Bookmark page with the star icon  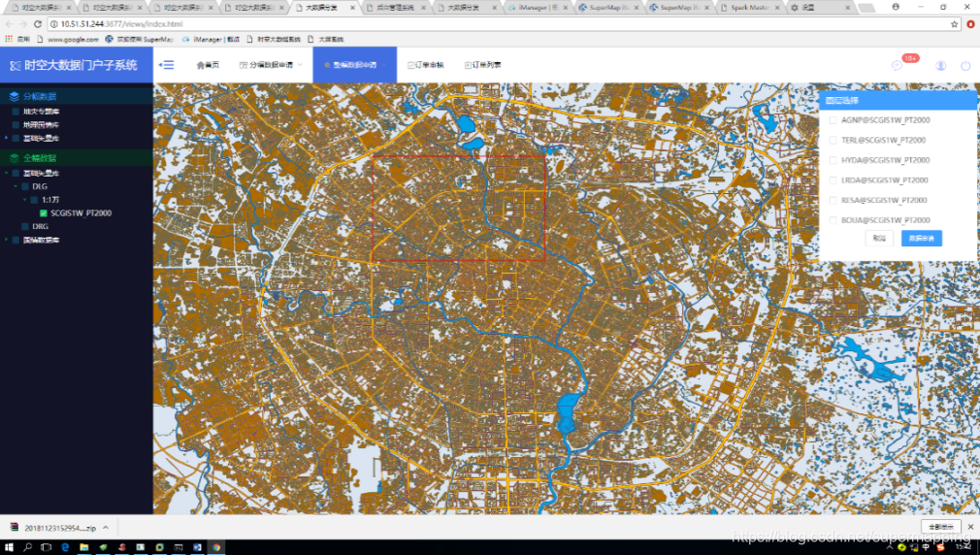pos(955,23)
